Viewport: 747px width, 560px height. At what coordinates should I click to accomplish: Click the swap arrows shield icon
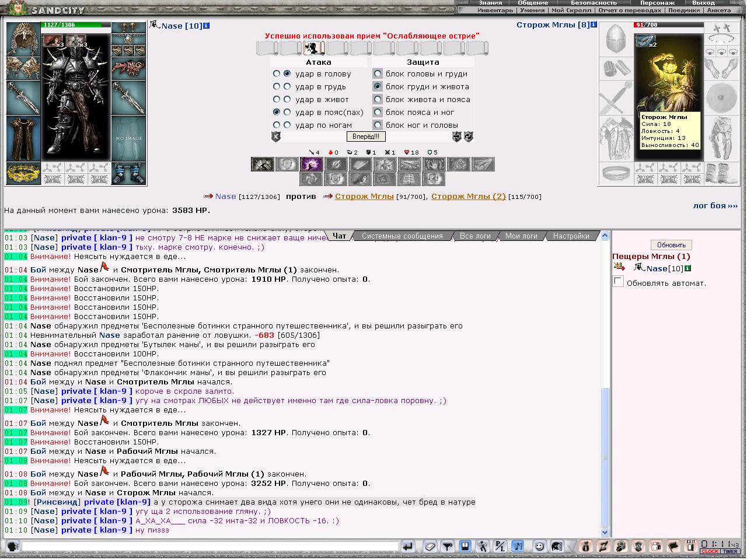[457, 136]
